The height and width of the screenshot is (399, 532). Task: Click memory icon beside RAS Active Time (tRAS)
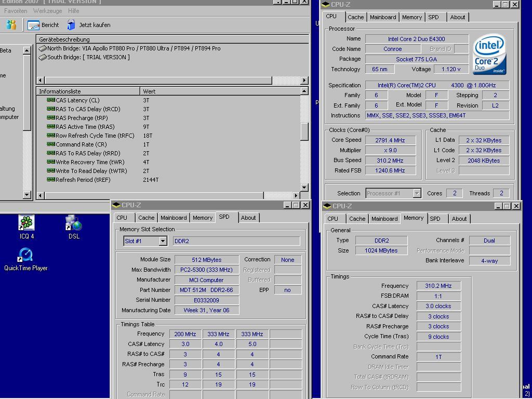tap(50, 127)
